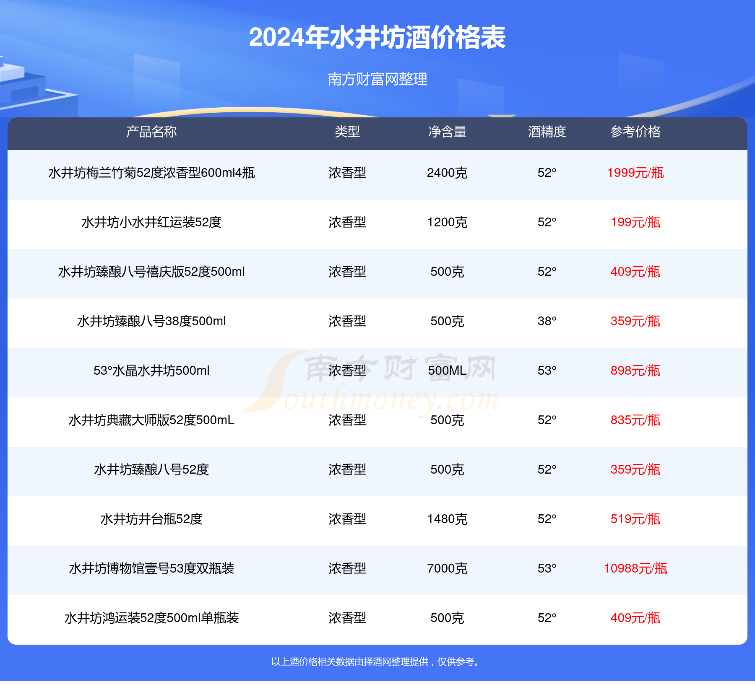Click the subtitle 南方财富网整理
Screen dimensions: 755x700
(377, 79)
